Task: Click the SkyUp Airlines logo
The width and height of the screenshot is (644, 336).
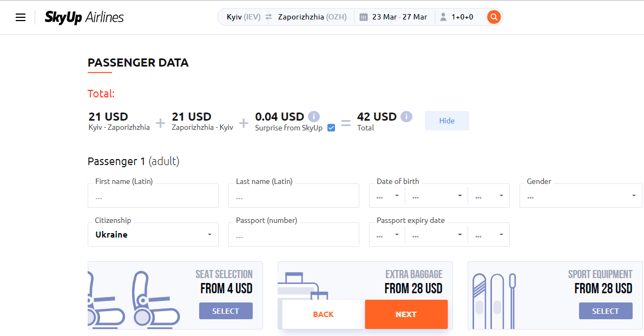Action: pyautogui.click(x=84, y=17)
